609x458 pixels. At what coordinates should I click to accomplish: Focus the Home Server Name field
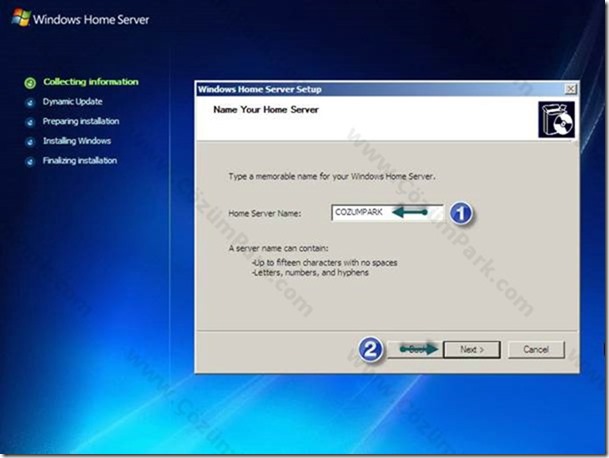(387, 212)
